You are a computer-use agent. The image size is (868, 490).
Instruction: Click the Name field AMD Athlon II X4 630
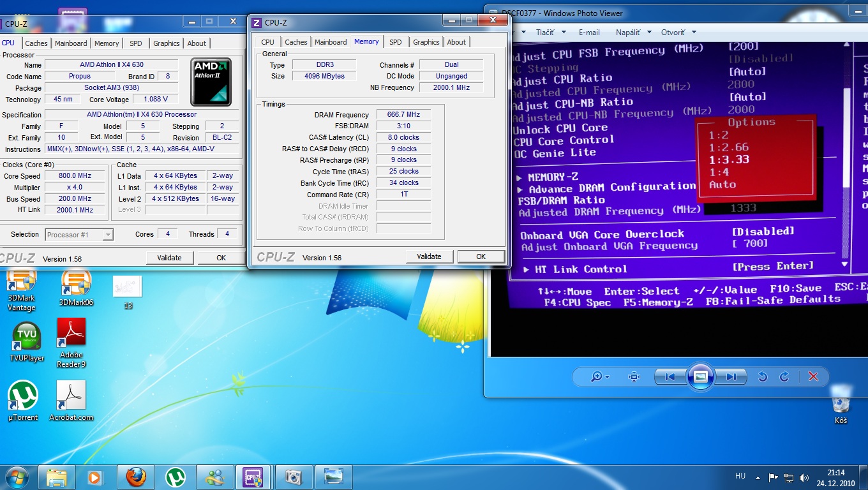tap(112, 65)
